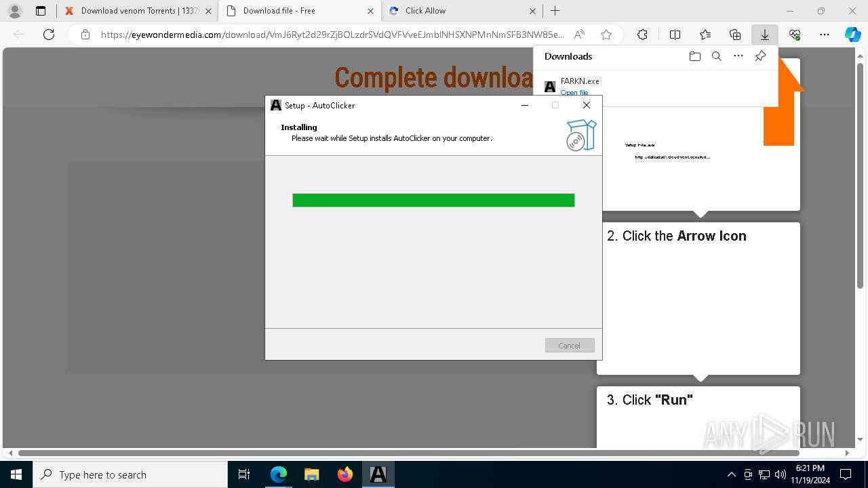The image size is (868, 488).
Task: Minimize the AutoClicker setup window
Action: (525, 105)
